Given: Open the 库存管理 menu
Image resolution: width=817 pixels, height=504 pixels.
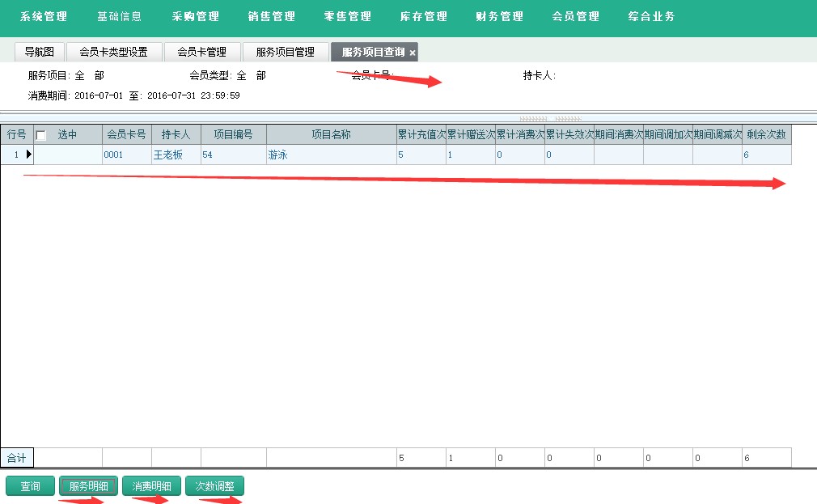Looking at the screenshot, I should click(424, 17).
